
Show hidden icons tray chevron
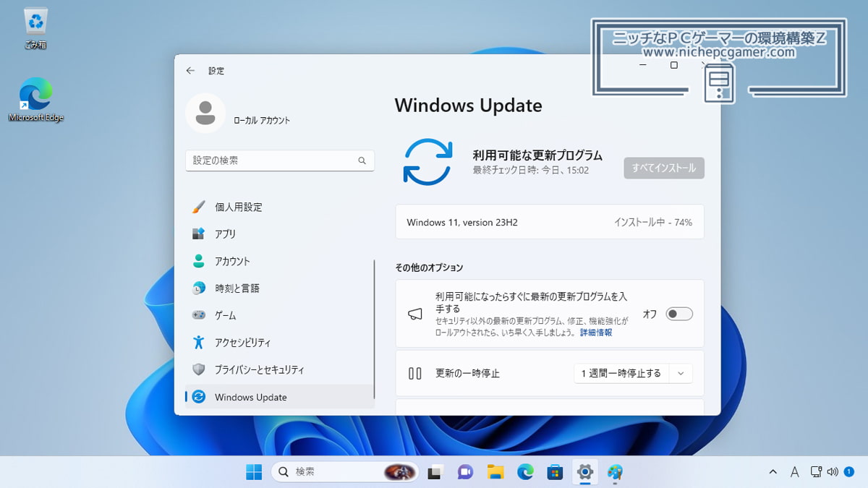(773, 472)
